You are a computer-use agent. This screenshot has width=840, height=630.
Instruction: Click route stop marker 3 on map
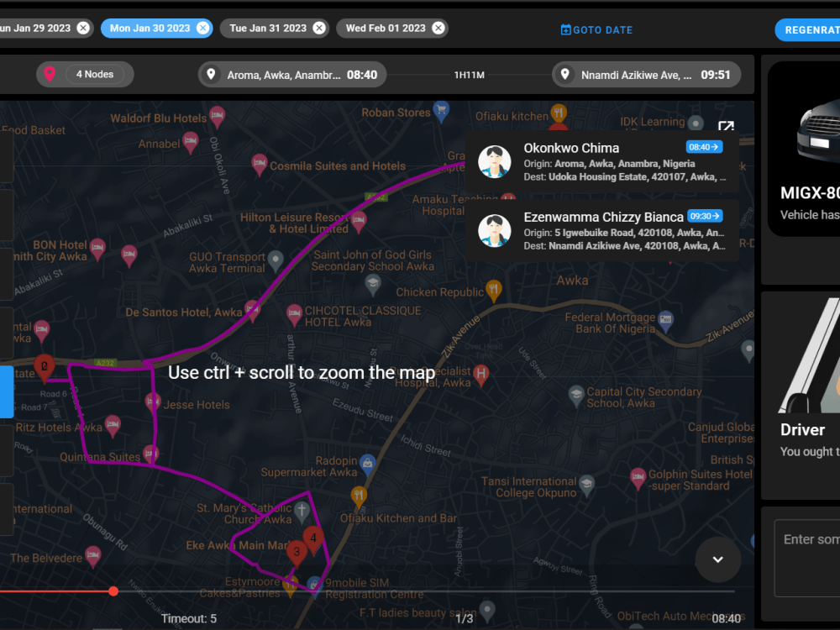[297, 553]
